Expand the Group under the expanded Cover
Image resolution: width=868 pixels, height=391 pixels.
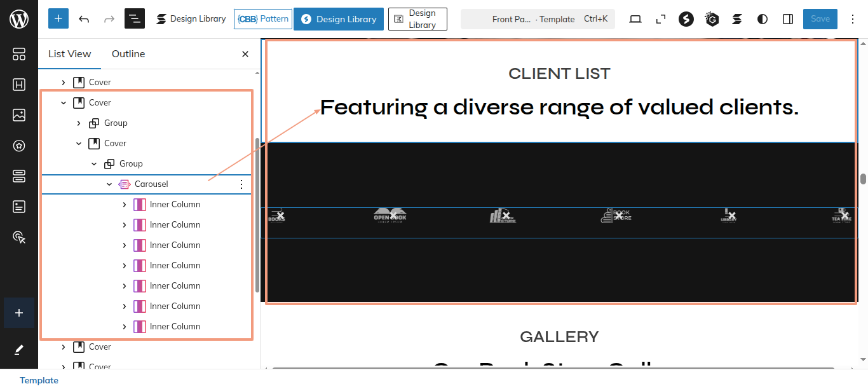click(79, 123)
